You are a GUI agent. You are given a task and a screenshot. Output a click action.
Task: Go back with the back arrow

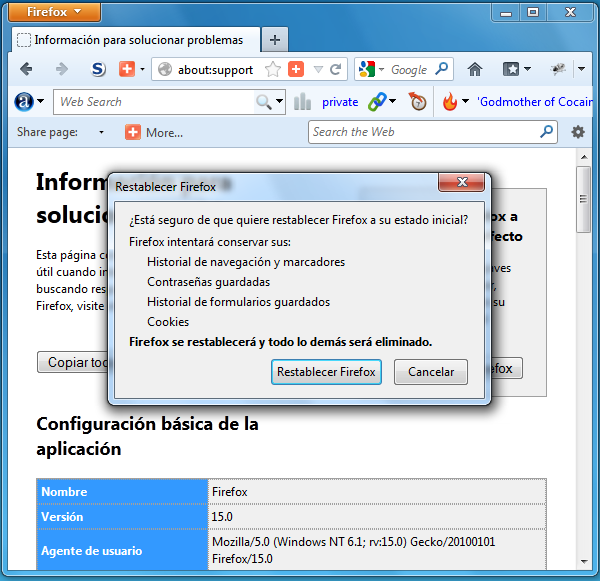point(26,69)
